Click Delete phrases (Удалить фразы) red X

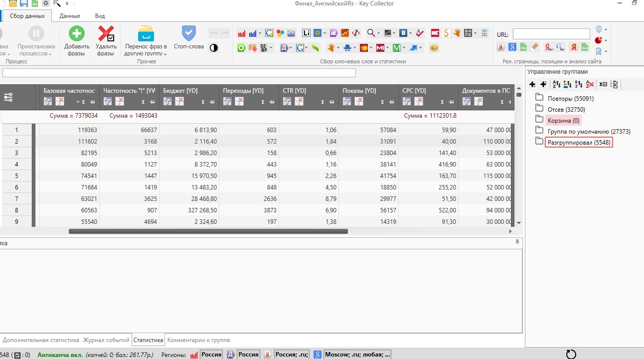click(x=106, y=34)
